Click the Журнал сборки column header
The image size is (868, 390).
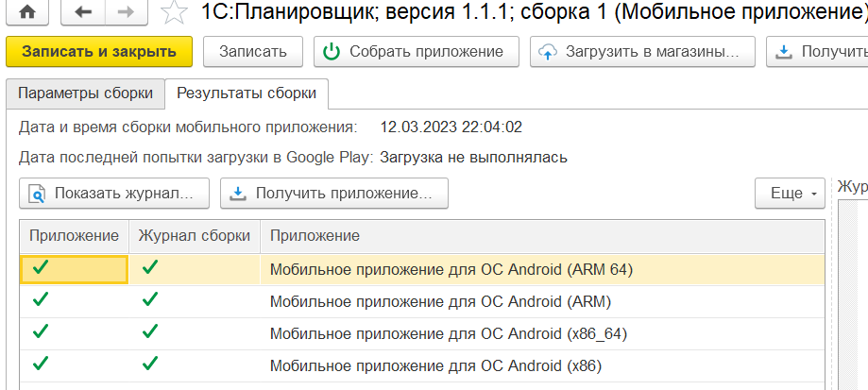[x=195, y=236]
